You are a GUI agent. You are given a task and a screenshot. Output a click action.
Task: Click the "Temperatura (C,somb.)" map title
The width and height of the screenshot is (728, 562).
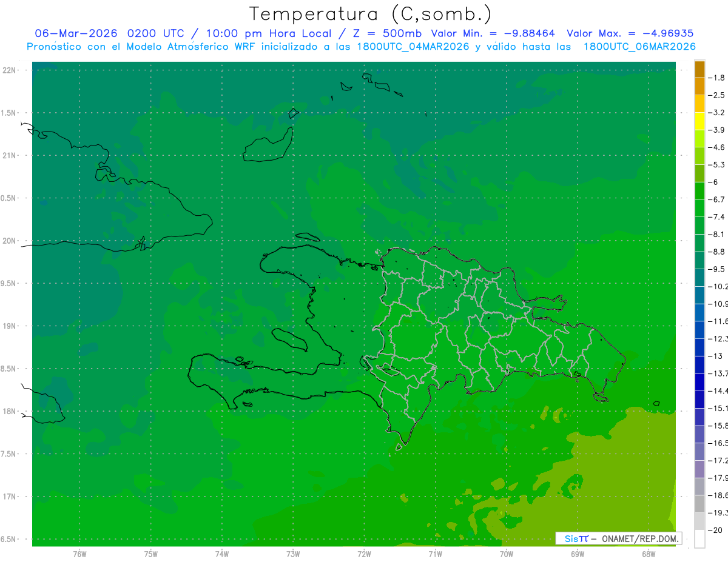point(371,14)
